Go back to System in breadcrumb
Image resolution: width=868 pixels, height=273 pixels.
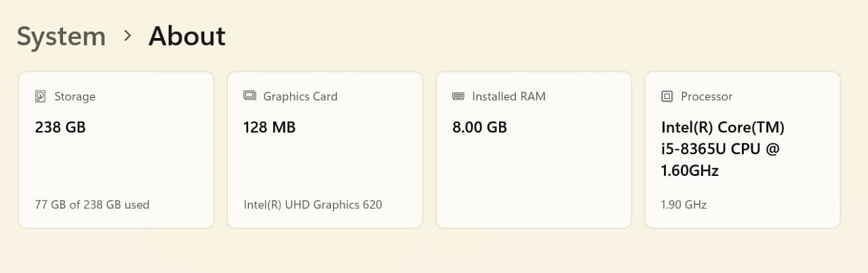[x=61, y=36]
